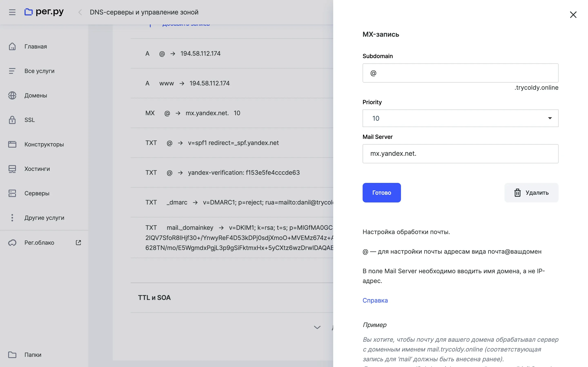This screenshot has height=367, width=588.
Task: Open the Priority dropdown
Action: pyautogui.click(x=460, y=118)
